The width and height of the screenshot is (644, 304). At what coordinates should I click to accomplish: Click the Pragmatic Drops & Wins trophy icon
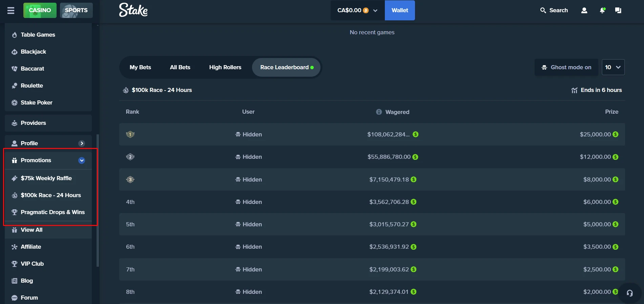(14, 212)
